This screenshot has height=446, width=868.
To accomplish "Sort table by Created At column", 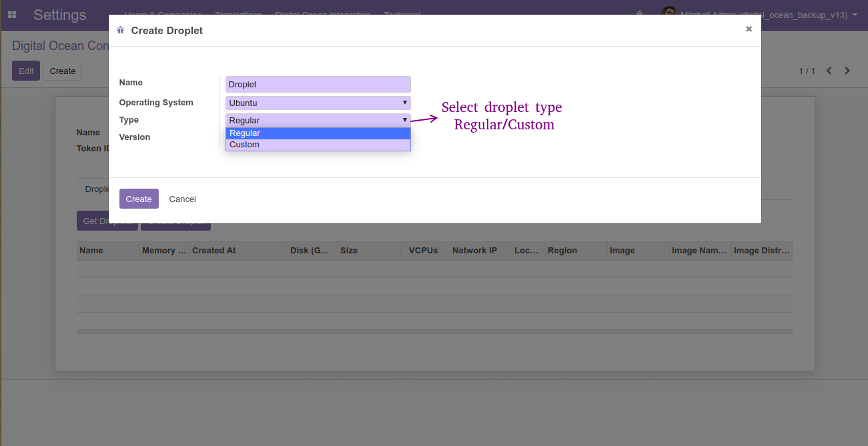I will click(239, 251).
